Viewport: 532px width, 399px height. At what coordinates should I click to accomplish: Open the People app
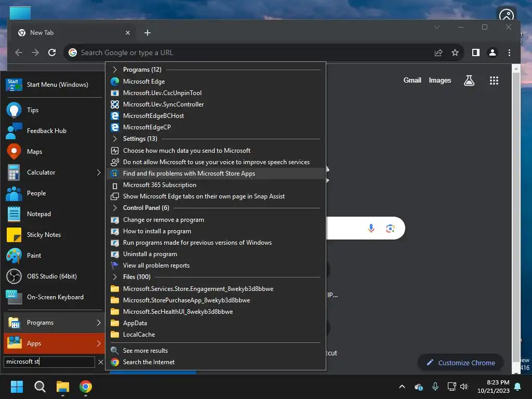(x=52, y=193)
